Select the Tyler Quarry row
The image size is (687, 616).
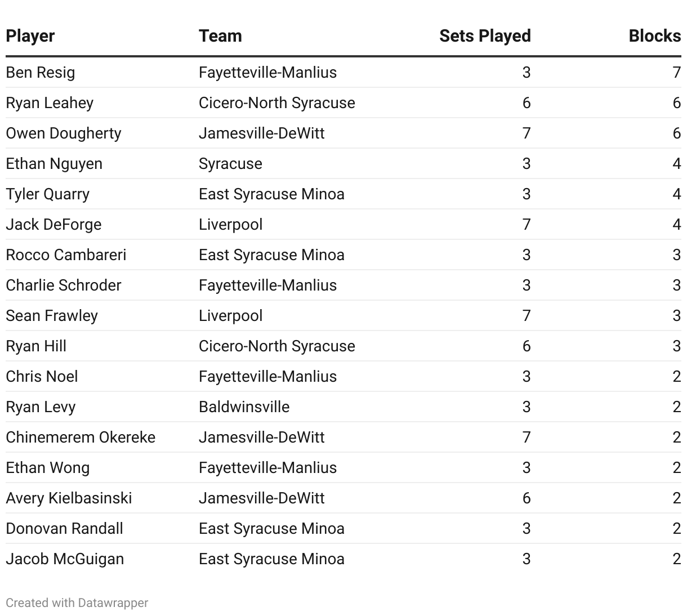tap(343, 194)
